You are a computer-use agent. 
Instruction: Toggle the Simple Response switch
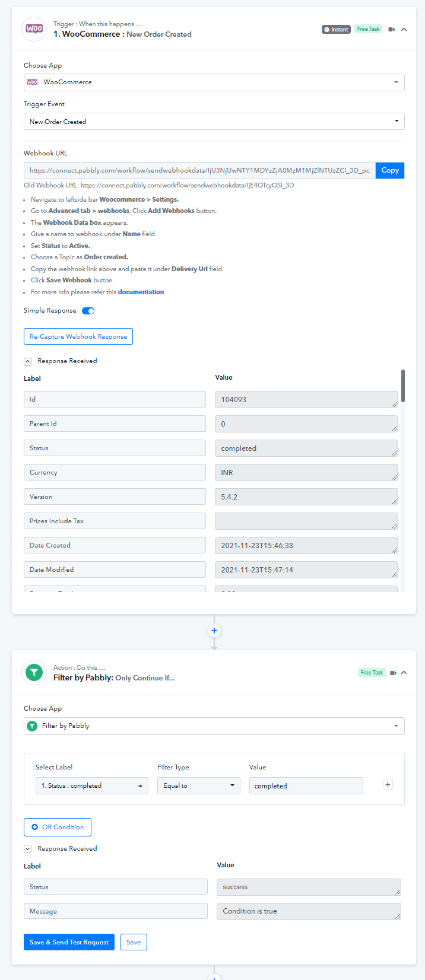coord(88,311)
